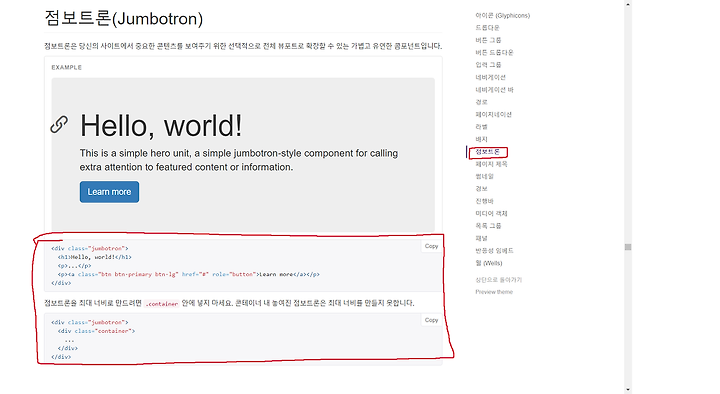Click the blue Learn more button
The width and height of the screenshot is (720, 394).
109,192
